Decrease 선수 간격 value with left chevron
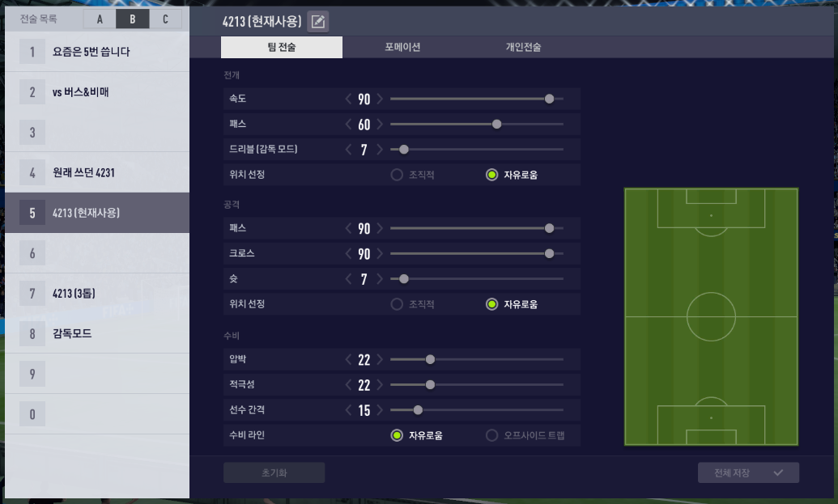Viewport: 838px width, 504px height. tap(348, 410)
